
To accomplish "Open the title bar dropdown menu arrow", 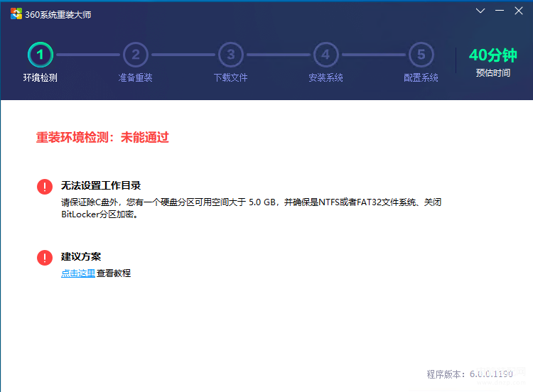I will [x=480, y=11].
